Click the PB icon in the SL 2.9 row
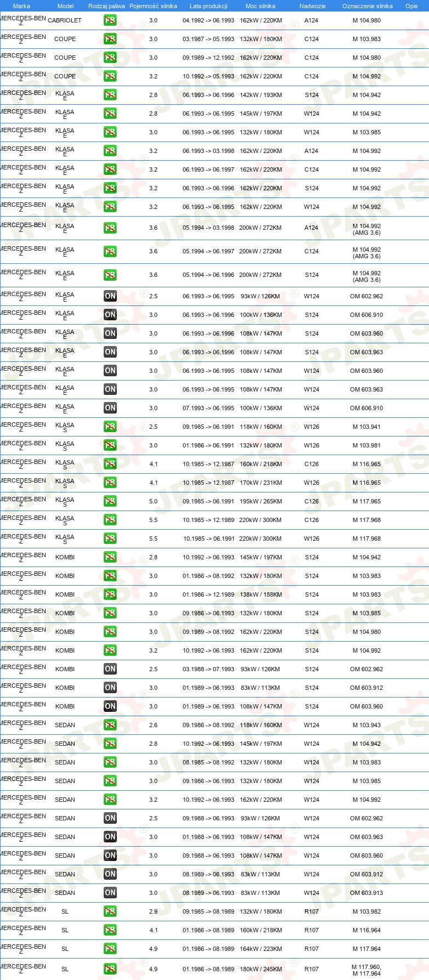 point(110,911)
